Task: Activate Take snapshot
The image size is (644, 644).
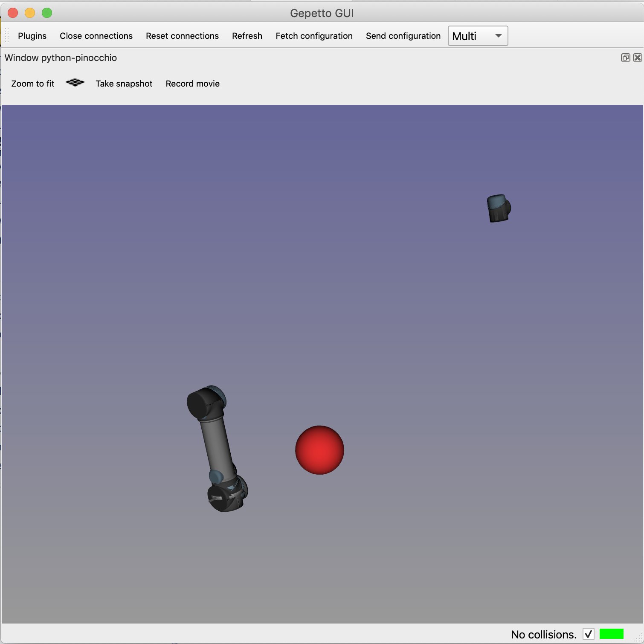Action: tap(124, 84)
